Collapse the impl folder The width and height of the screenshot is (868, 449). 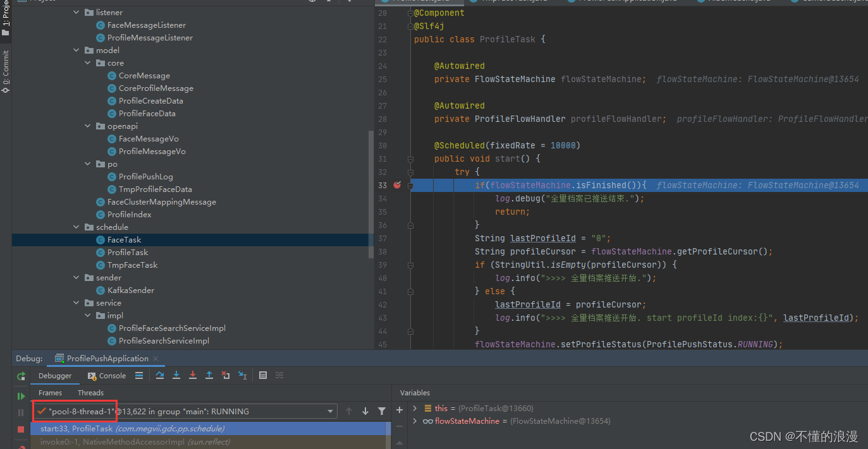88,316
